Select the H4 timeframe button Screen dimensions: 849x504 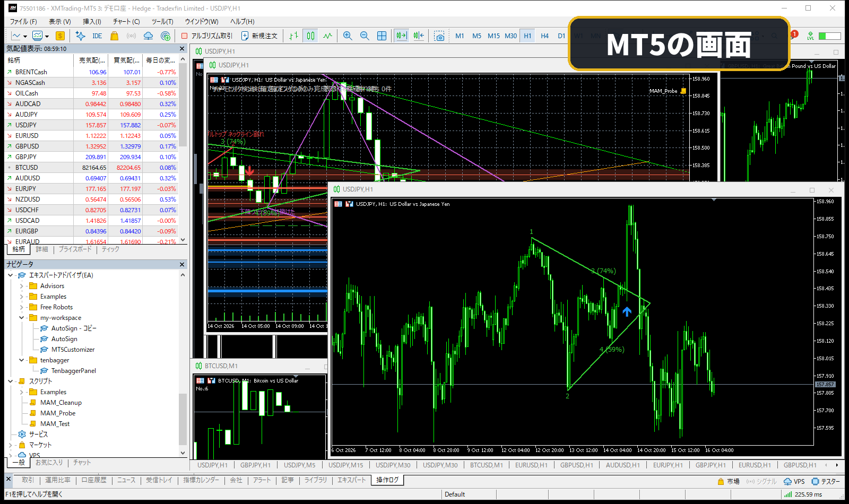click(x=544, y=36)
